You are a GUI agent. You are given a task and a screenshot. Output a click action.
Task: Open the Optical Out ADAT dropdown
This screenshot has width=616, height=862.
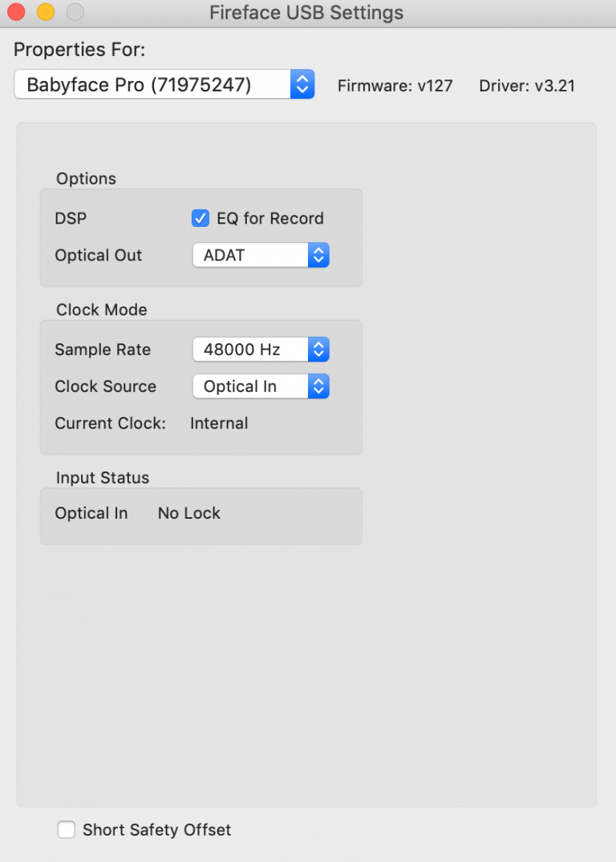261,255
